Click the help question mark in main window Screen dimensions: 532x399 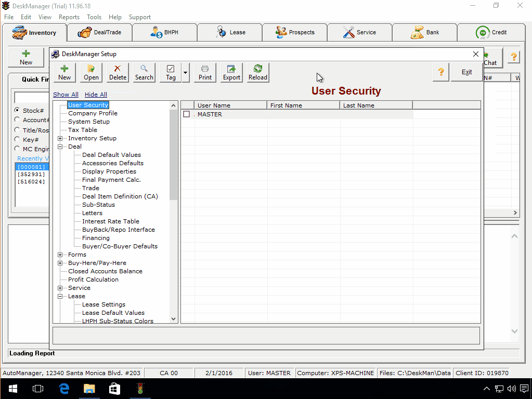click(514, 57)
